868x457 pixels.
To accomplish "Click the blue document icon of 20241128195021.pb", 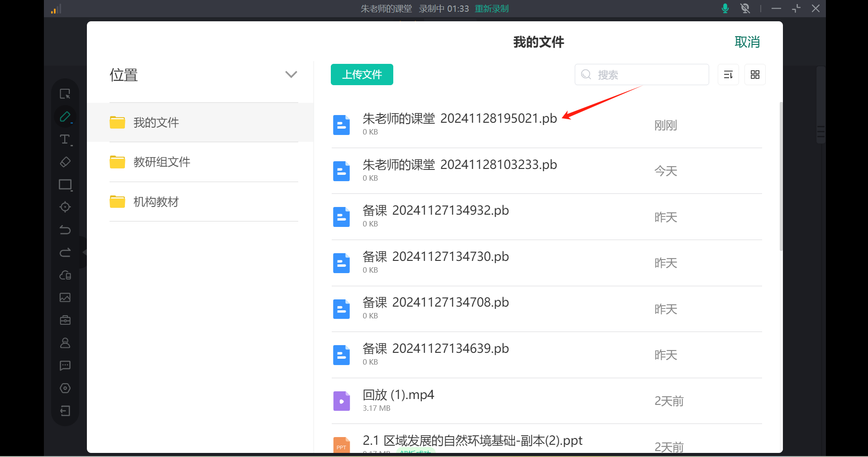I will click(342, 125).
